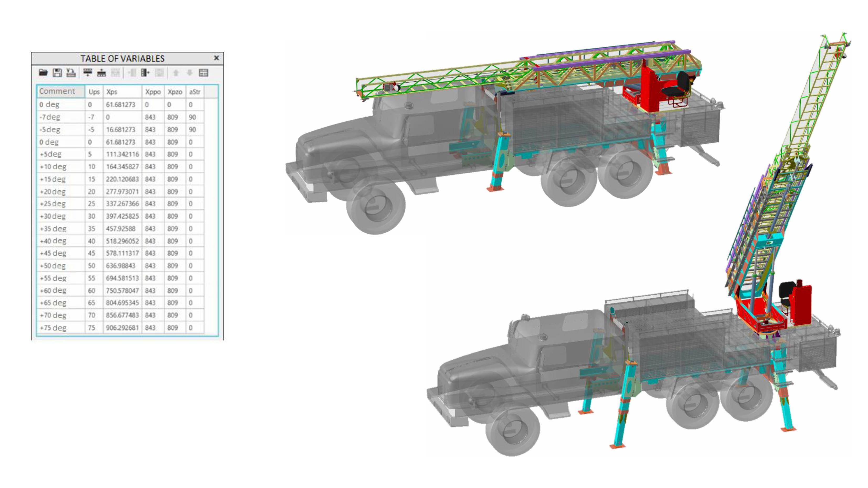Select the Ups column header

tap(94, 92)
